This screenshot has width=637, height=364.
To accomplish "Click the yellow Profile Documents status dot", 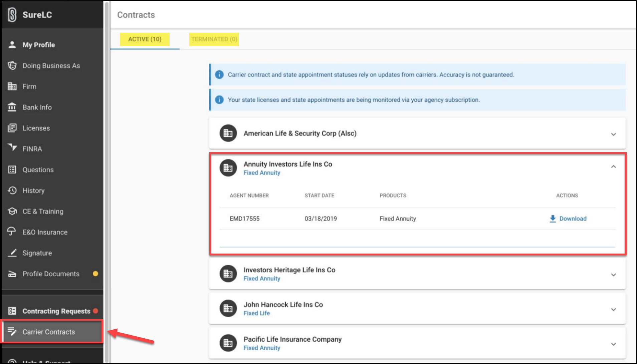I will click(95, 274).
